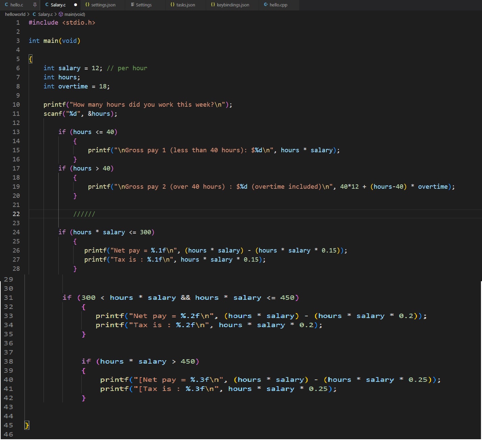Open the keybindings.json tab
Screen dimensions: 482x448
pos(233,5)
